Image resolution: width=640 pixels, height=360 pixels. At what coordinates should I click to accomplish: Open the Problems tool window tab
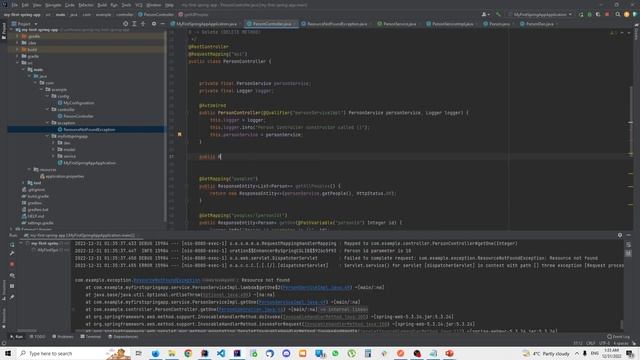[63, 337]
